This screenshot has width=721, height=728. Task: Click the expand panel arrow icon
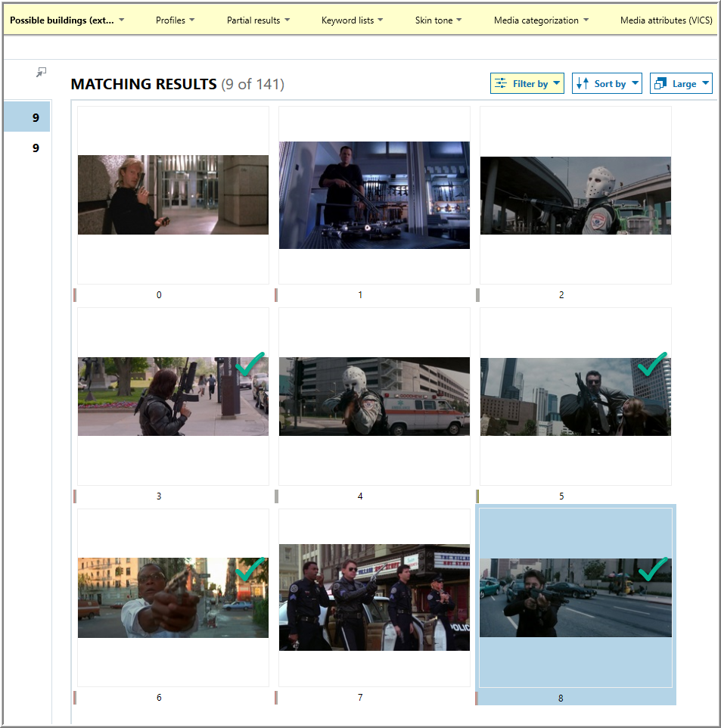point(42,72)
